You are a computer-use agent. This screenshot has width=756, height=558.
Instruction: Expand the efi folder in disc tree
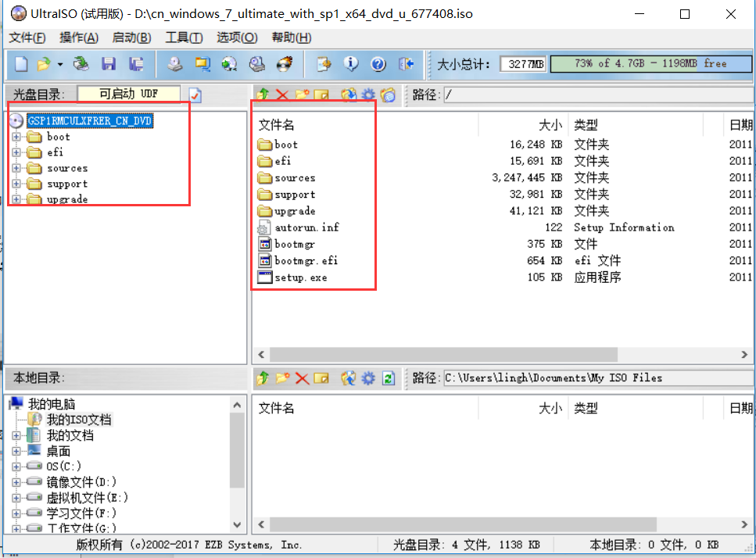click(16, 152)
